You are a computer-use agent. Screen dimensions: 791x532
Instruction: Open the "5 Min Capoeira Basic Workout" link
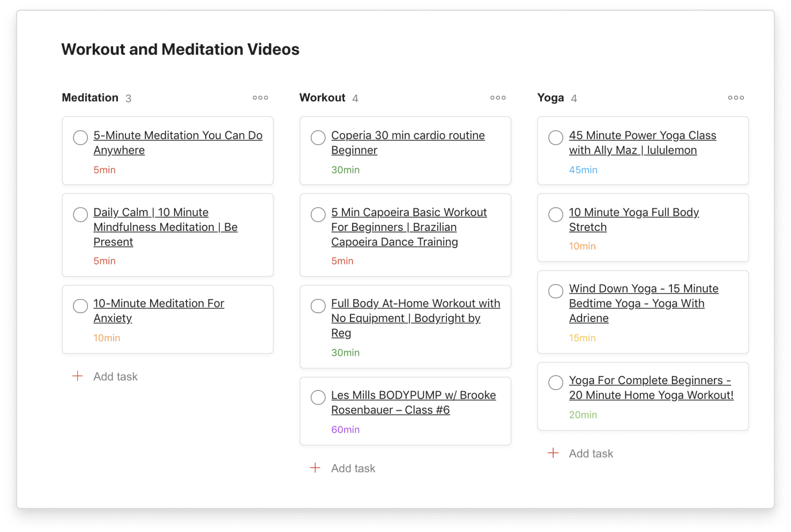(x=409, y=227)
